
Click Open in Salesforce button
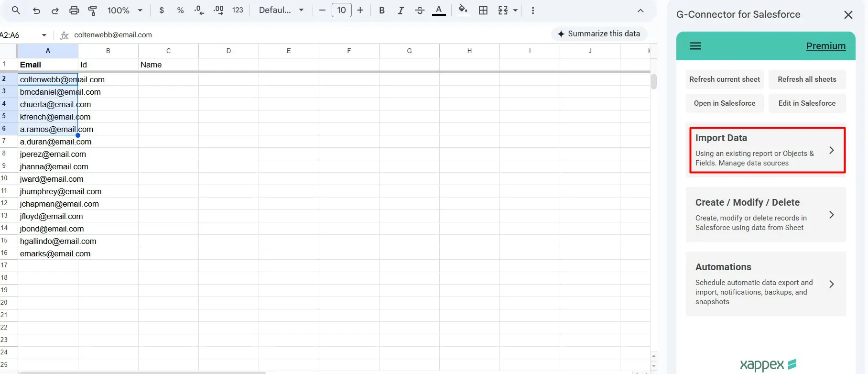[725, 103]
